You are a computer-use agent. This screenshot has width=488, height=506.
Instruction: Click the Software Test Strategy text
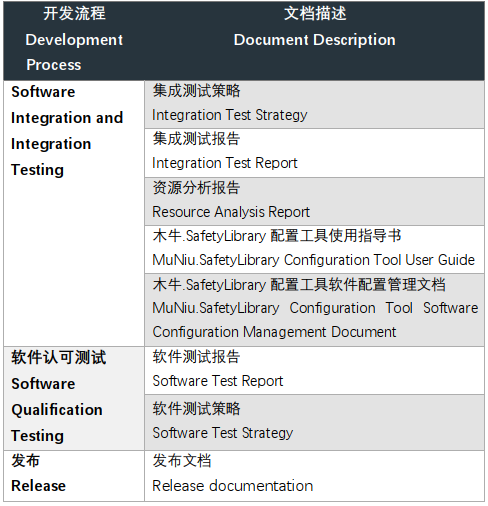[223, 433]
